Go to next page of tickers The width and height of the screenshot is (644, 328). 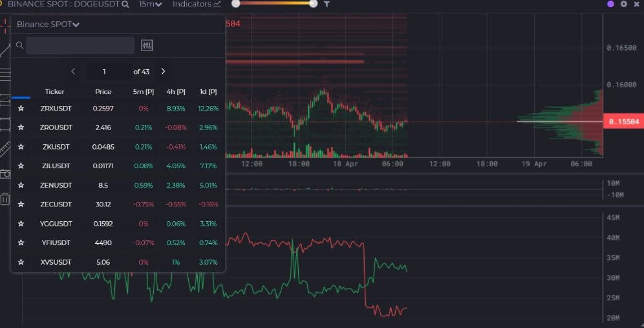(163, 71)
